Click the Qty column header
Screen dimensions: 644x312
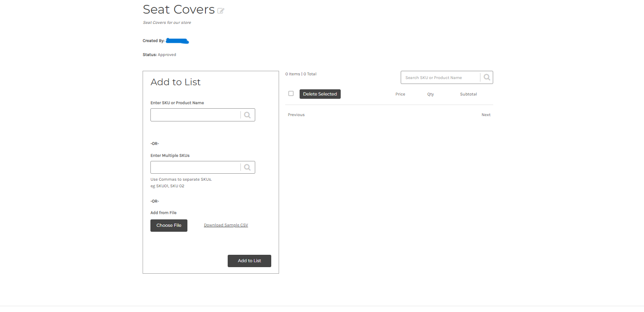point(430,94)
